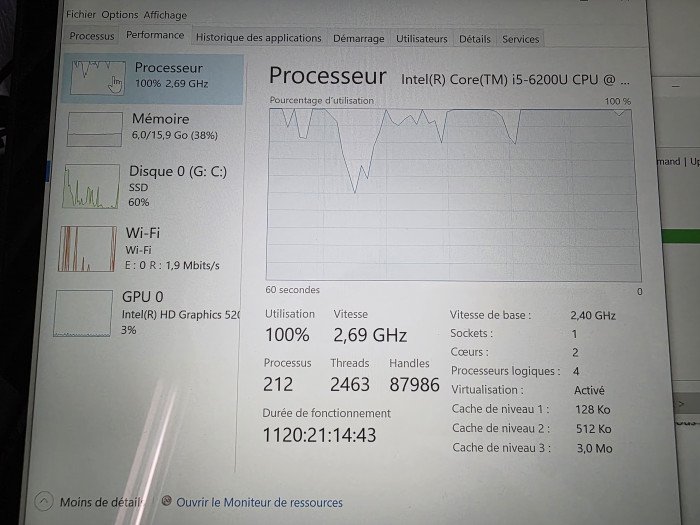Go to the Détails tab
This screenshot has width=700, height=525.
[475, 39]
